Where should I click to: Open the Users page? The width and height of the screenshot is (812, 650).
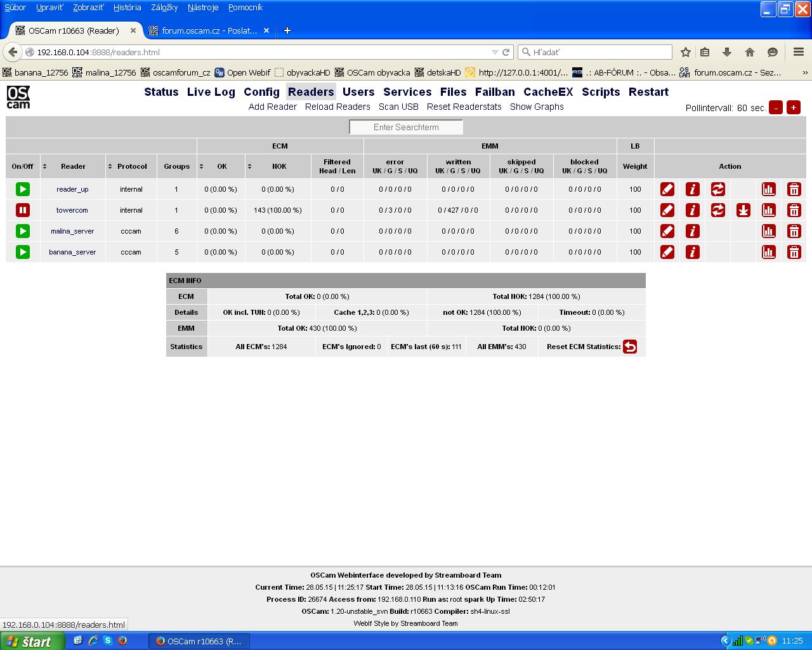tap(358, 92)
